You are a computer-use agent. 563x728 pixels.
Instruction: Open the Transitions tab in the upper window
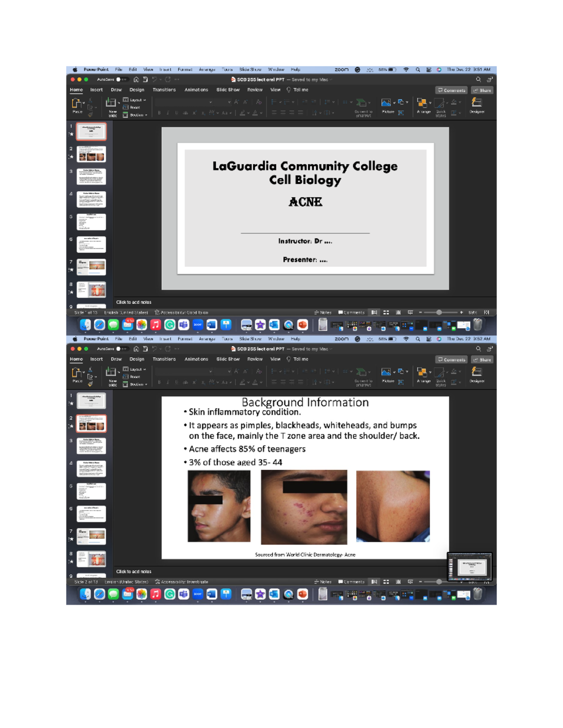[x=164, y=90]
